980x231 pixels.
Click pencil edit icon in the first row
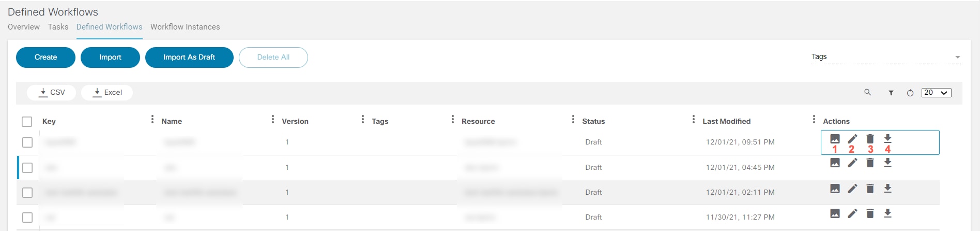[852, 139]
